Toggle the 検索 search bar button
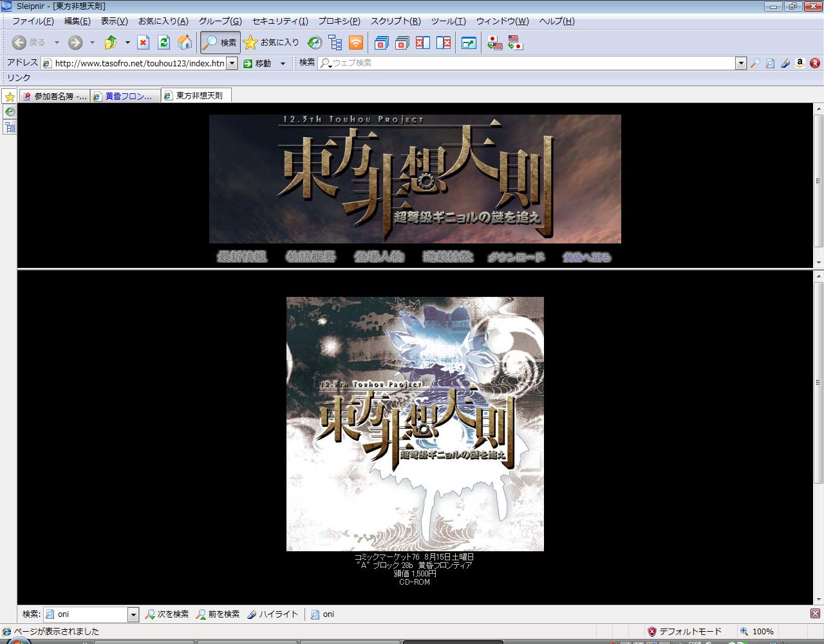Image resolution: width=824 pixels, height=644 pixels. [x=220, y=43]
